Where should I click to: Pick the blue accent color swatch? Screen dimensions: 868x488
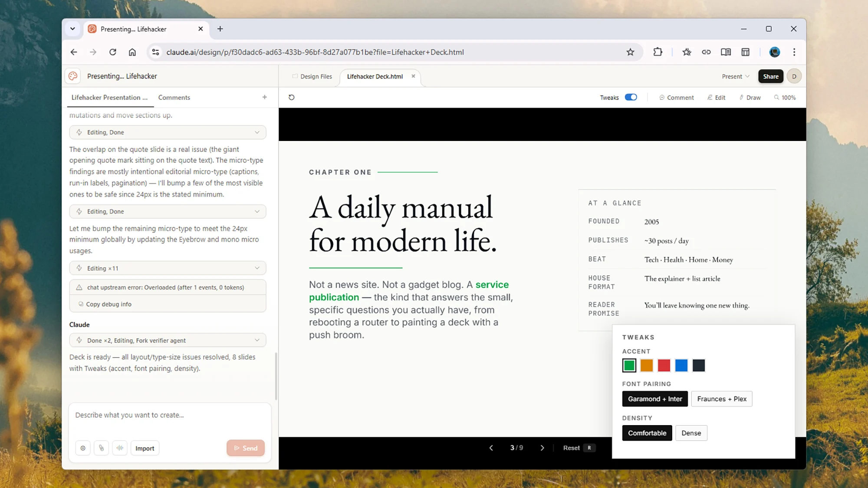(681, 366)
